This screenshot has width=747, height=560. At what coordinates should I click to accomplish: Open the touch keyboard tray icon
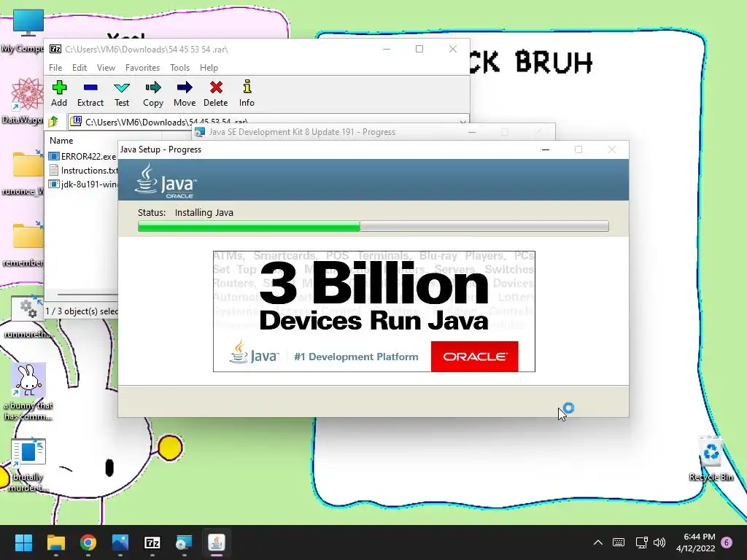[x=619, y=542]
